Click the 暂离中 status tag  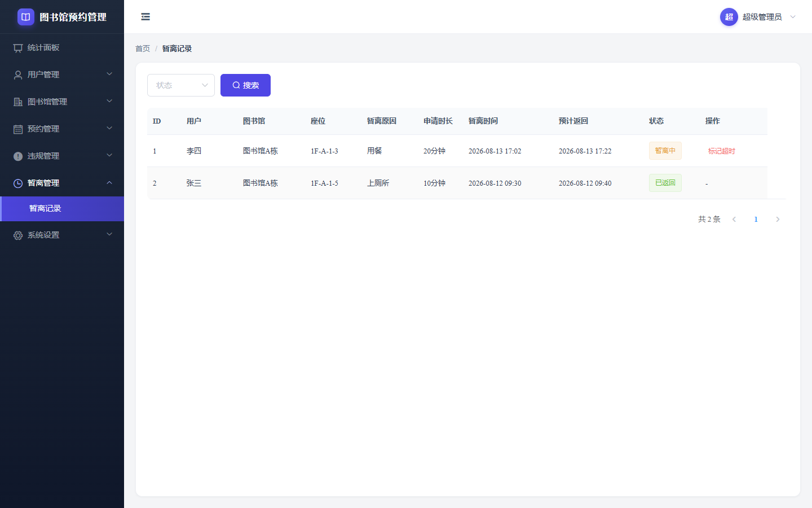(x=665, y=151)
